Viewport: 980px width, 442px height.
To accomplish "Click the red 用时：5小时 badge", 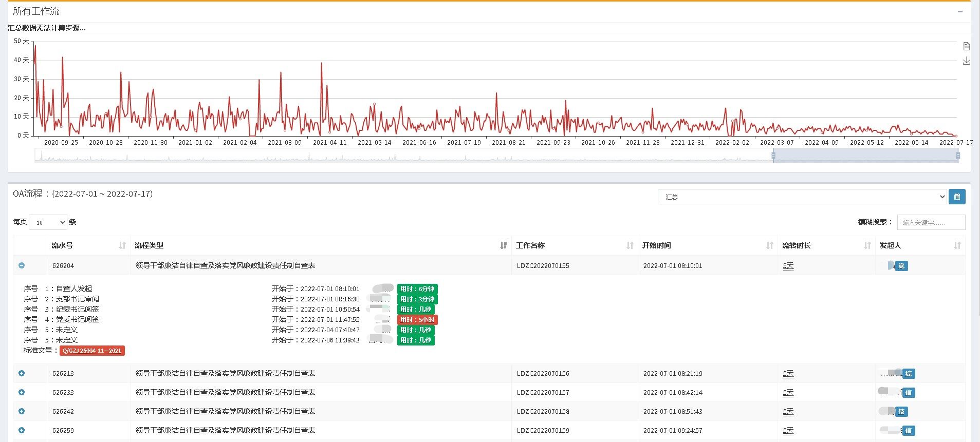I will 417,319.
